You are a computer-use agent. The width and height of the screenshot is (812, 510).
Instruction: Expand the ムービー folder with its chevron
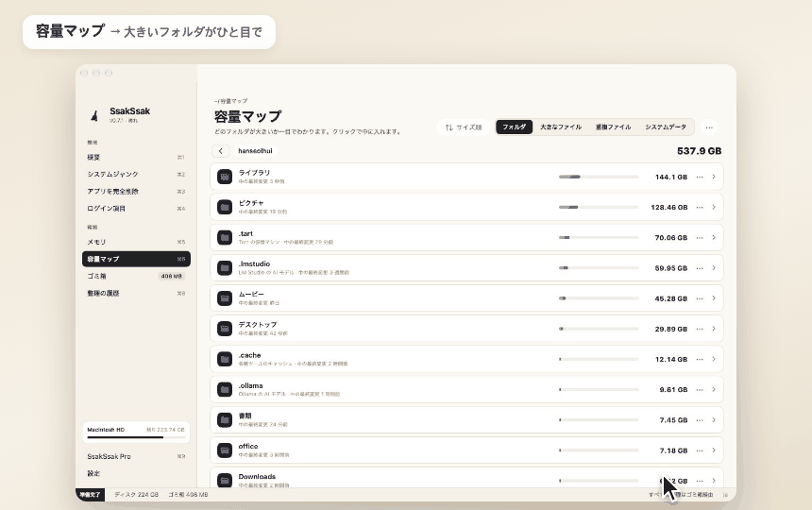click(x=714, y=298)
